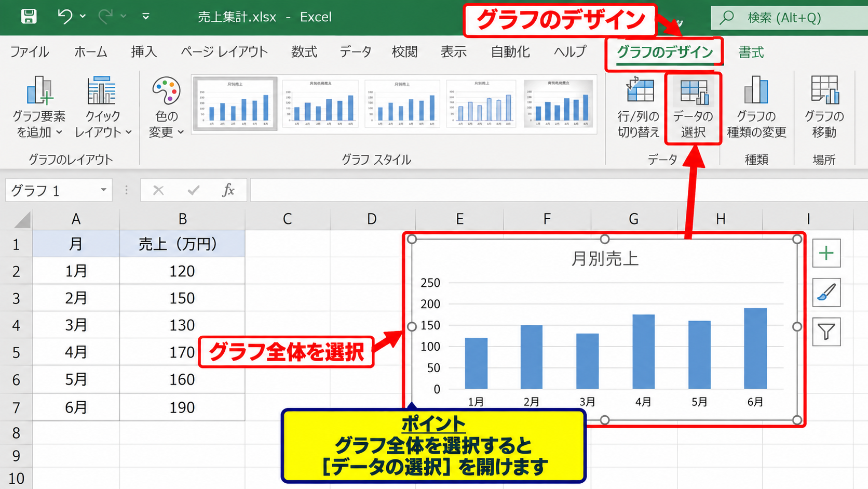Click the fx insert function icon

tap(228, 190)
